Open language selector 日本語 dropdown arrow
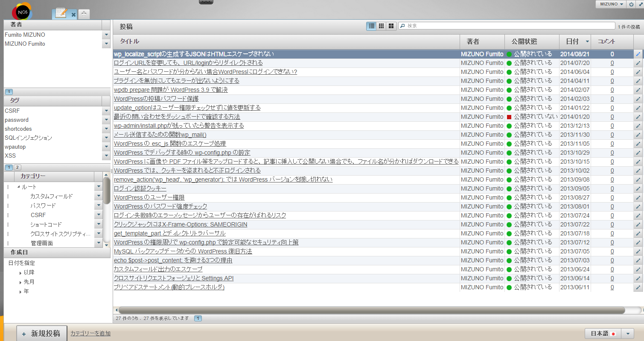Image resolution: width=644 pixels, height=341 pixels. pos(627,333)
